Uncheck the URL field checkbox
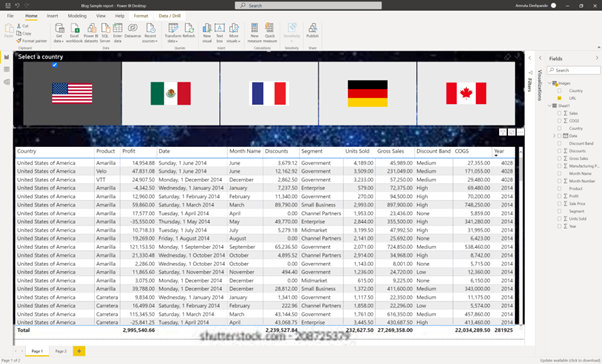Screen dimensions: 602x364 [559, 98]
